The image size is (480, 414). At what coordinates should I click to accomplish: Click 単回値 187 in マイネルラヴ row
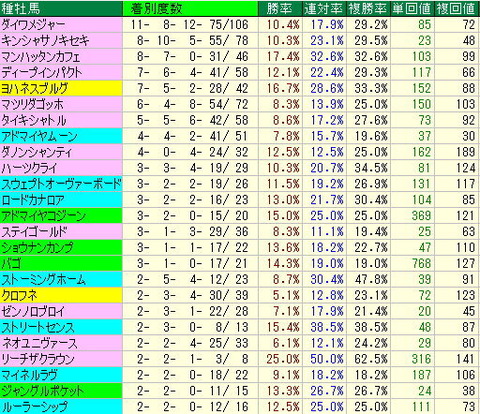(x=421, y=375)
